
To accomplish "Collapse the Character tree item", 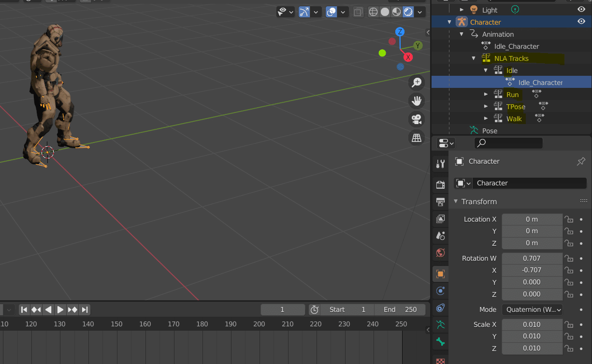I will 449,22.
